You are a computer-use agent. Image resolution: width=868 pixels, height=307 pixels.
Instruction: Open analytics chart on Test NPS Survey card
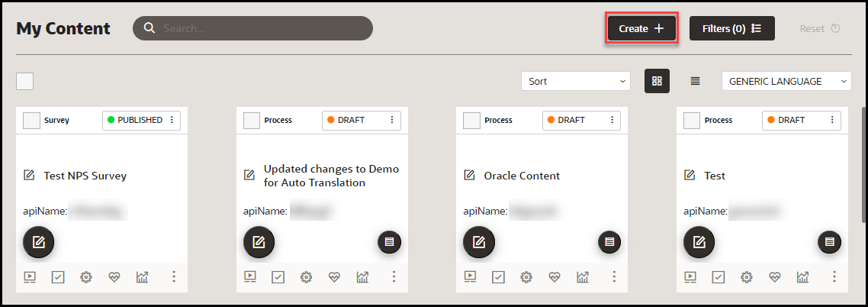coord(143,276)
